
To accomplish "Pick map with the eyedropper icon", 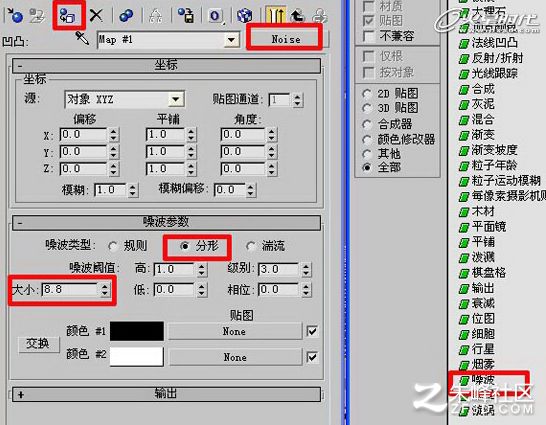I will [x=82, y=38].
